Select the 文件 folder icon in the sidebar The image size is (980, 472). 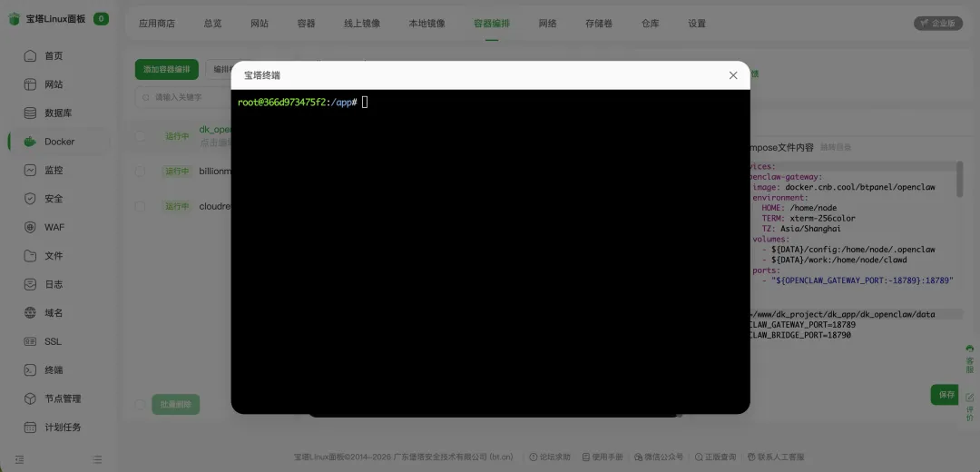[x=30, y=256]
